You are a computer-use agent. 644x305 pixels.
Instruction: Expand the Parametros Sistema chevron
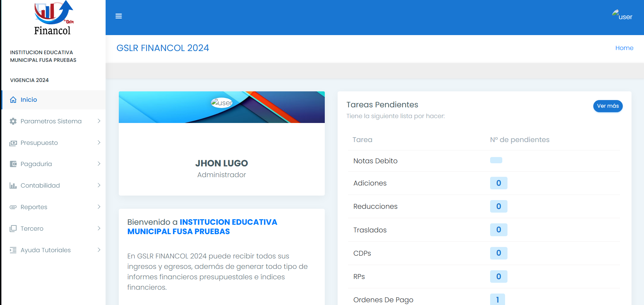pos(99,121)
